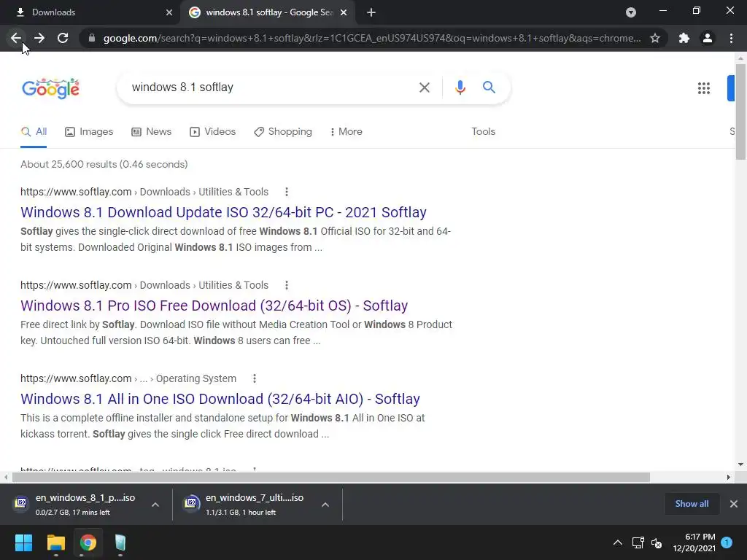Open the VM app icon on the taskbar
This screenshot has height=560, width=747.
(x=120, y=542)
